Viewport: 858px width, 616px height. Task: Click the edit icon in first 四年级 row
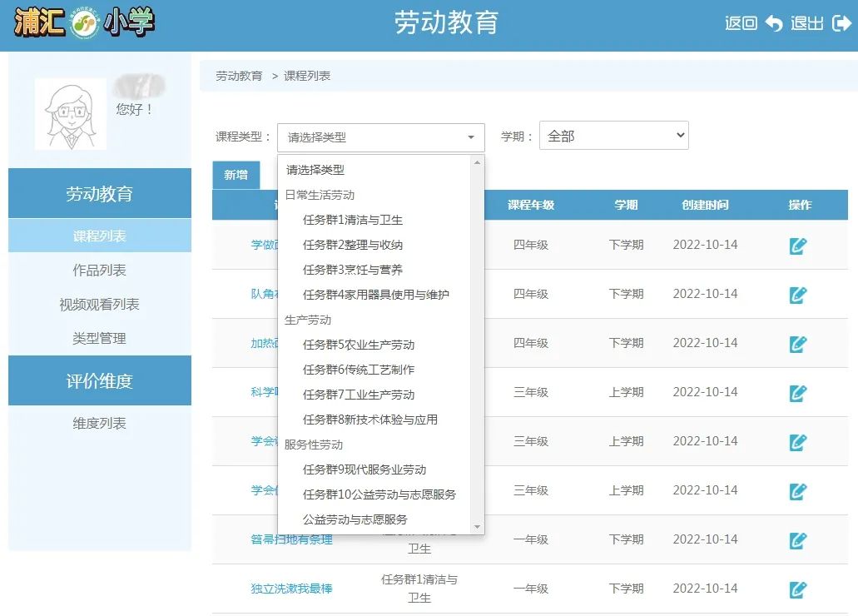(798, 246)
